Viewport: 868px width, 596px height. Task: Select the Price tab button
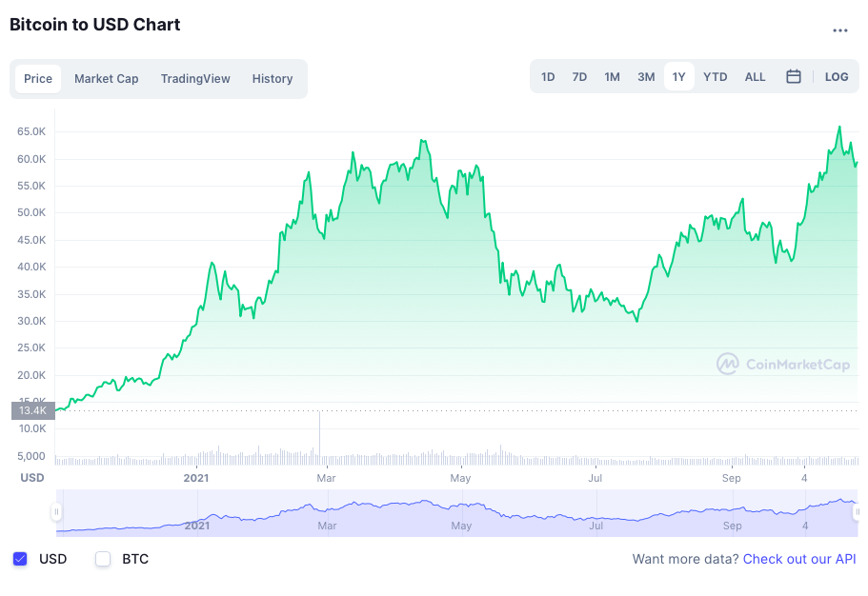(38, 78)
